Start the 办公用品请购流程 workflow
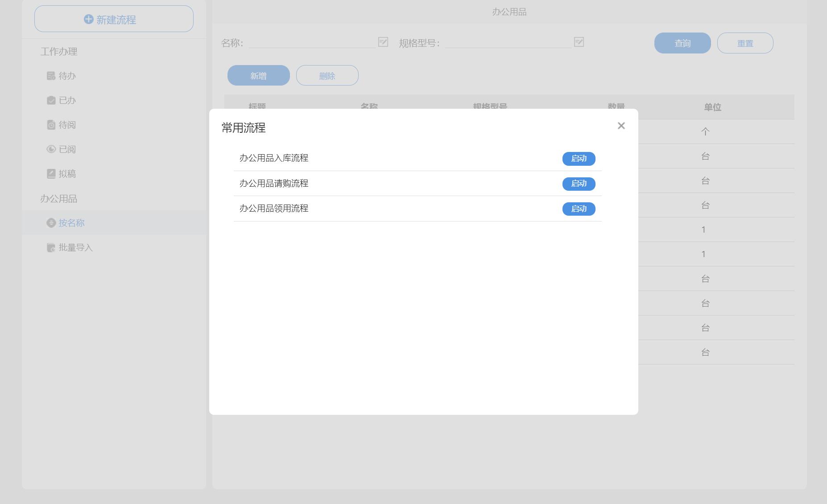Screen dimensions: 827x504 click(579, 184)
